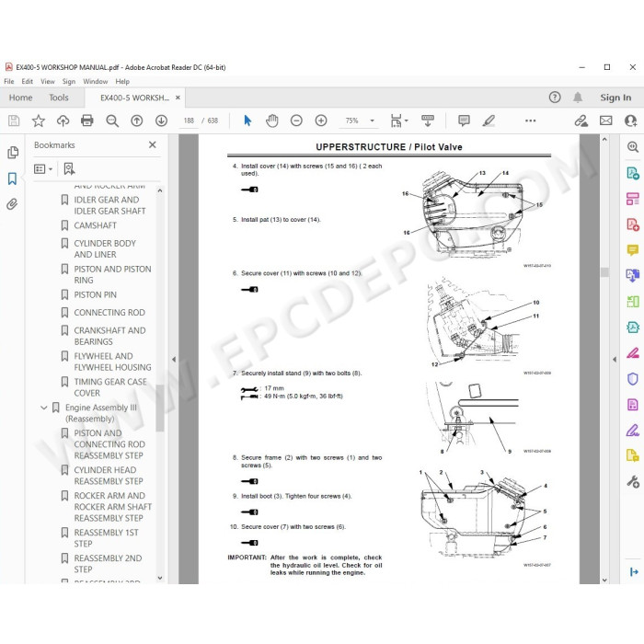Zoom out with minus icon
Viewport: 644px width, 644px height.
[296, 121]
